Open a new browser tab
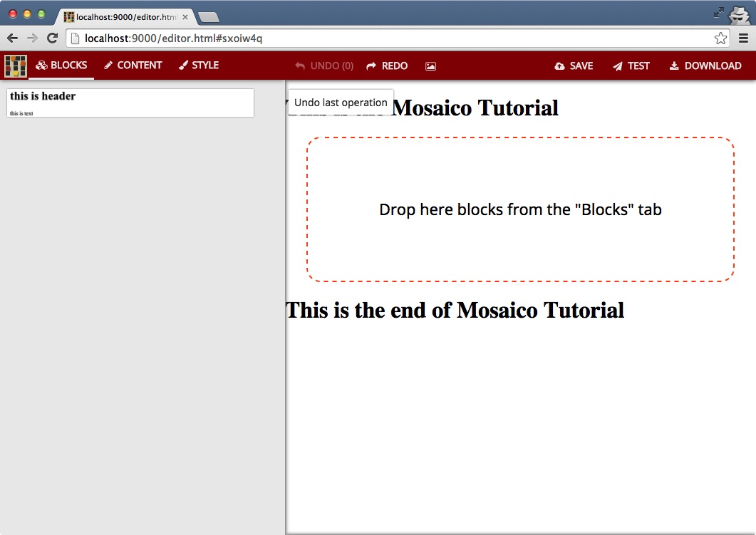 pyautogui.click(x=208, y=17)
